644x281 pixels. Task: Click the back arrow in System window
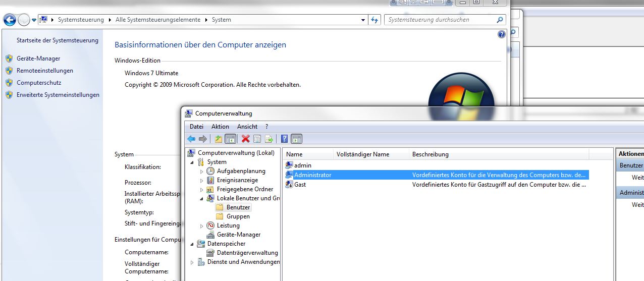click(x=10, y=20)
